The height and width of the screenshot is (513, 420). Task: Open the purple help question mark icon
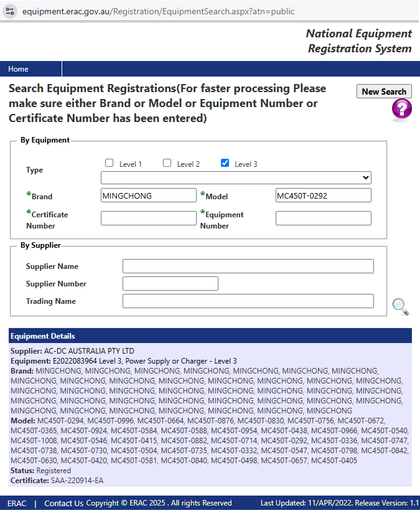(402, 110)
